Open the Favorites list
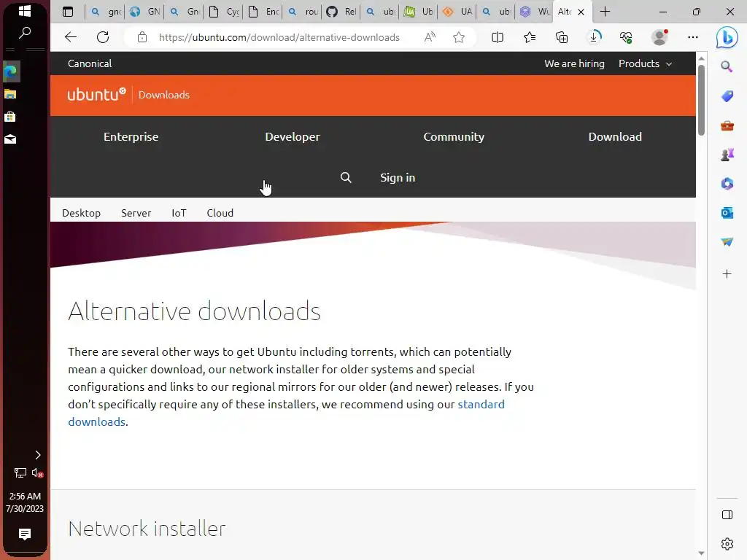747x560 pixels. click(x=530, y=37)
